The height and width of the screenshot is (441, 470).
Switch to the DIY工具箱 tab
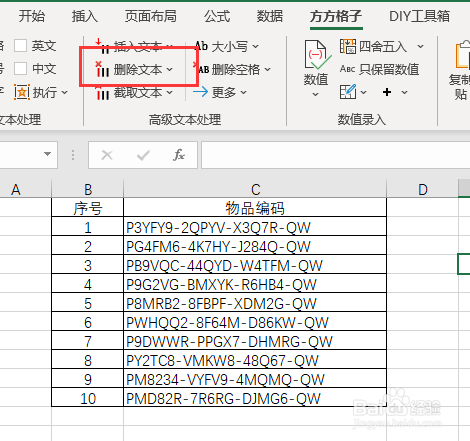420,16
